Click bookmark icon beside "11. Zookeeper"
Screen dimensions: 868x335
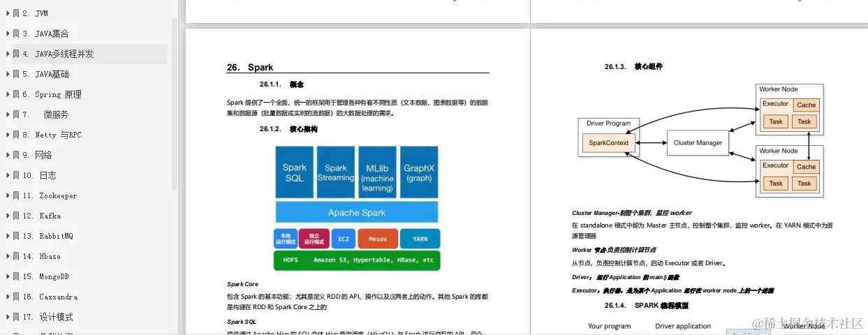click(x=16, y=195)
